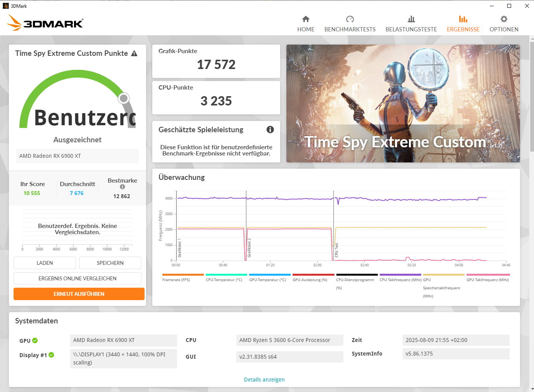Open the Details anzeigen link
The height and width of the screenshot is (392, 534).
tap(264, 380)
